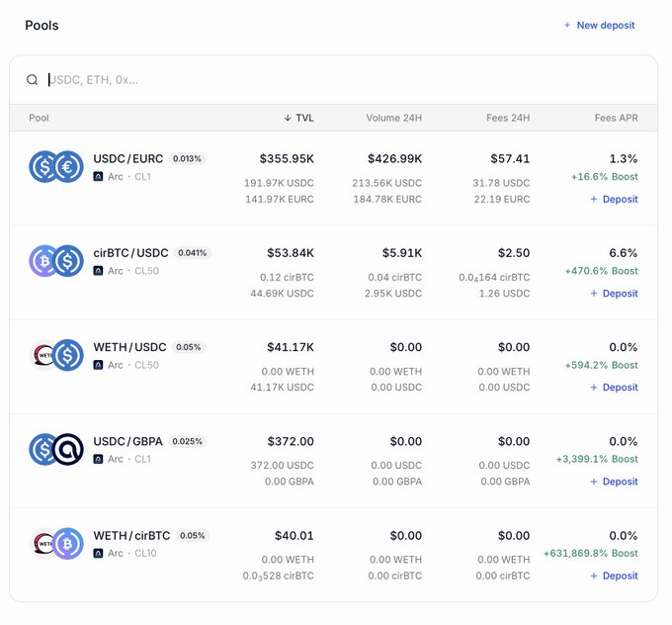This screenshot has width=672, height=625.
Task: Click WETH/cirBTC pool token pair icon
Action: (56, 544)
